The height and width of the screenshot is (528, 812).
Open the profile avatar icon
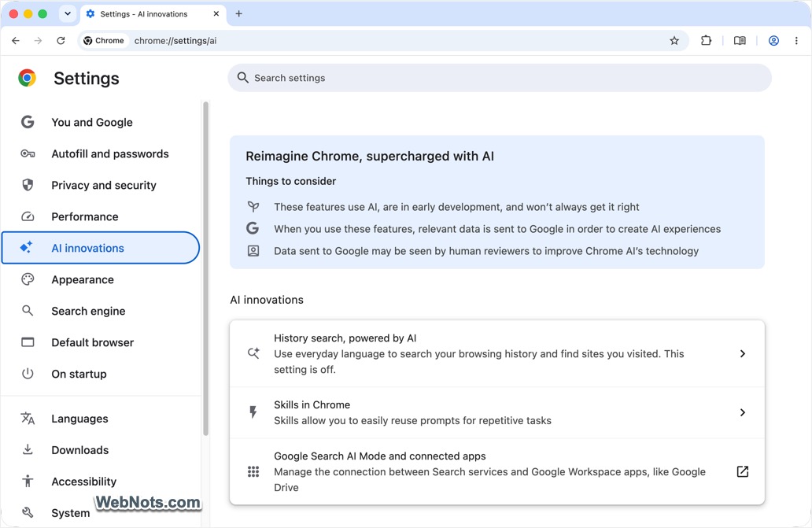pyautogui.click(x=773, y=40)
